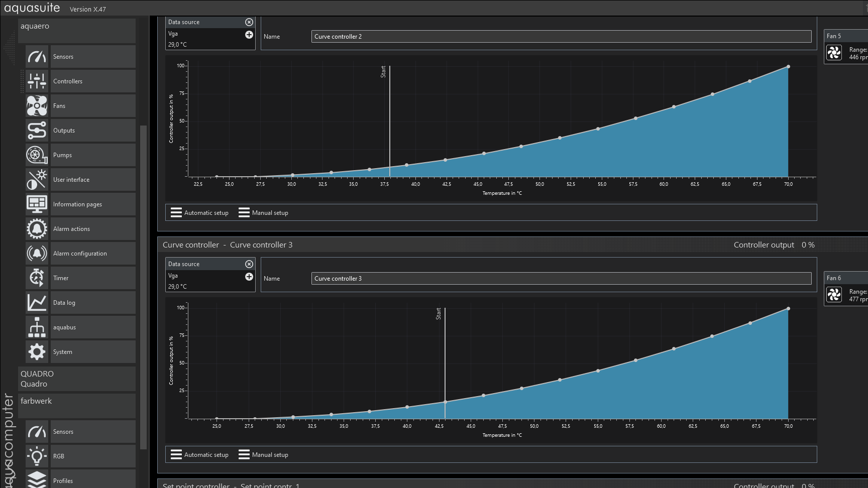
Task: Open the aquaero Sensors gauge icon
Action: point(37,57)
